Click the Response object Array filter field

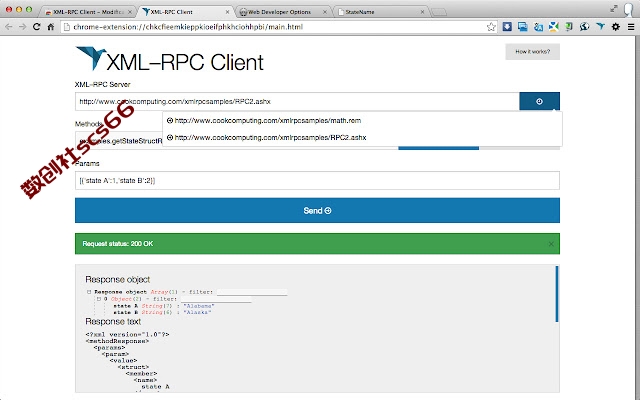click(252, 292)
